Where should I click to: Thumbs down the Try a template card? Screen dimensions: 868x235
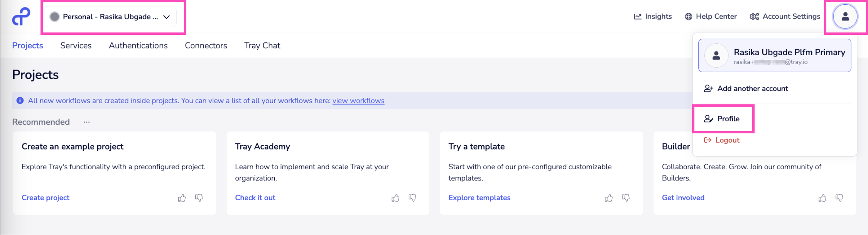point(626,198)
